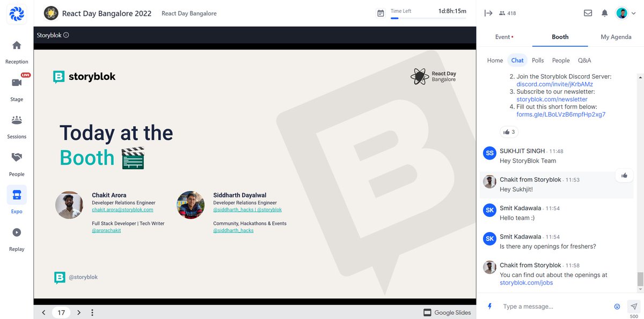Open discord.com/invite/jKrbAMz link
This screenshot has width=644, height=319.
coord(554,84)
